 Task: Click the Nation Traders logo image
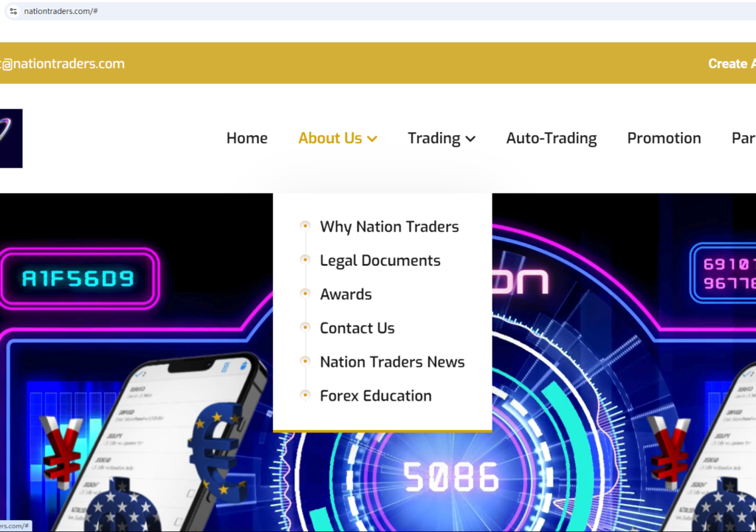tap(10, 138)
